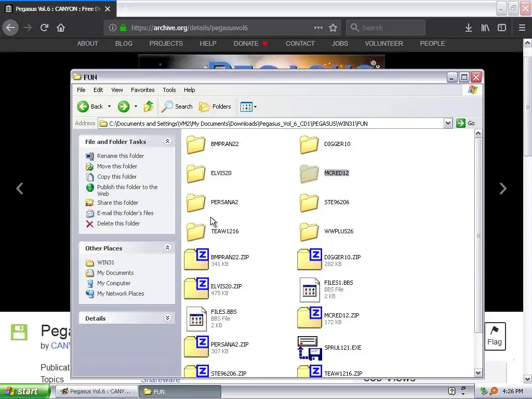Click Delete this folder task

pyautogui.click(x=118, y=223)
